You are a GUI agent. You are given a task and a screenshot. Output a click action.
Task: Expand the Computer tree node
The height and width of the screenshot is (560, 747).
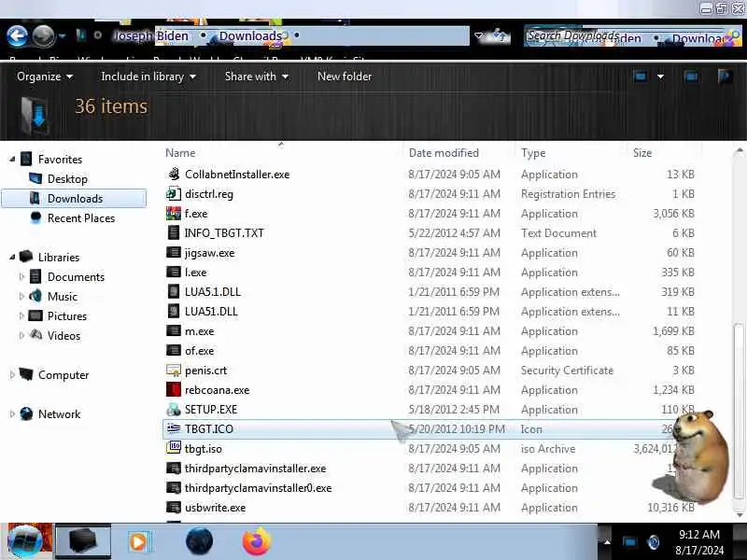click(12, 375)
